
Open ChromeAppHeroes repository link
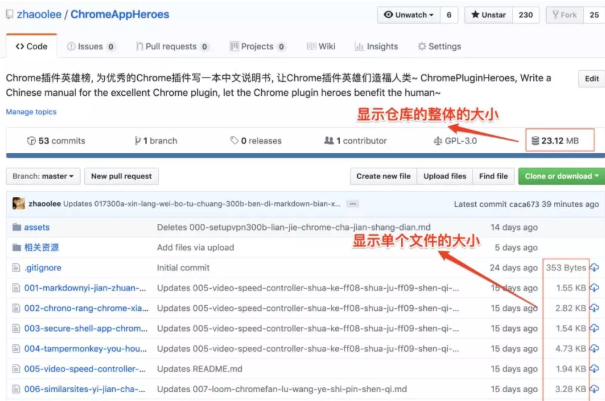[120, 15]
